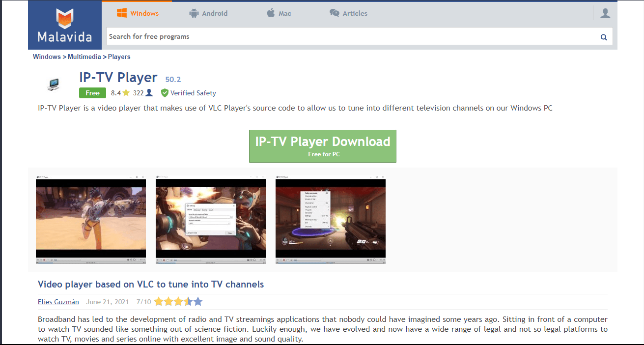Image resolution: width=644 pixels, height=345 pixels.
Task: Go to Windows breadcrumb link
Action: click(x=47, y=57)
